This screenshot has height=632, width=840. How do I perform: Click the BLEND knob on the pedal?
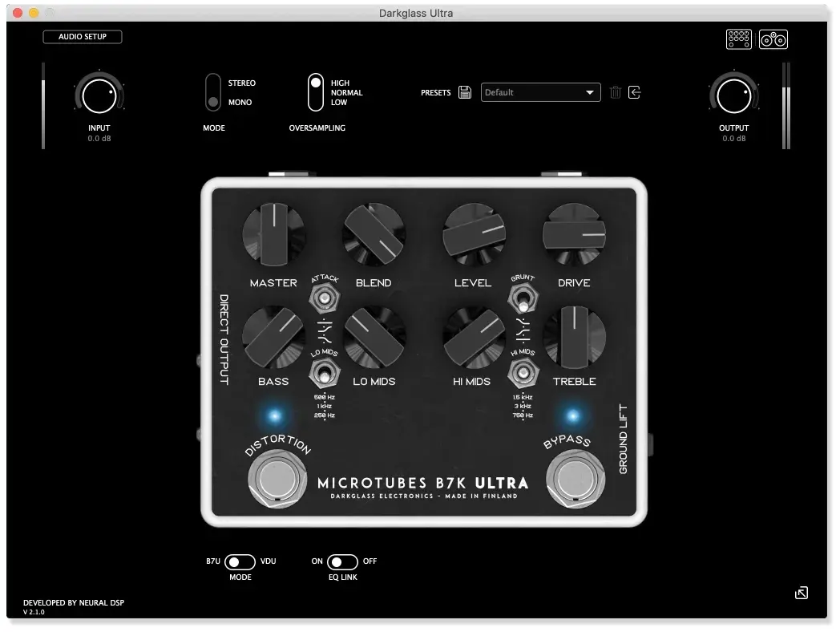coord(374,234)
